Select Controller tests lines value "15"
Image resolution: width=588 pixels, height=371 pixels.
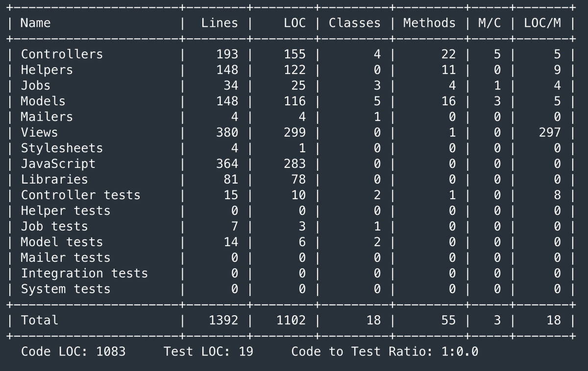coord(231,195)
